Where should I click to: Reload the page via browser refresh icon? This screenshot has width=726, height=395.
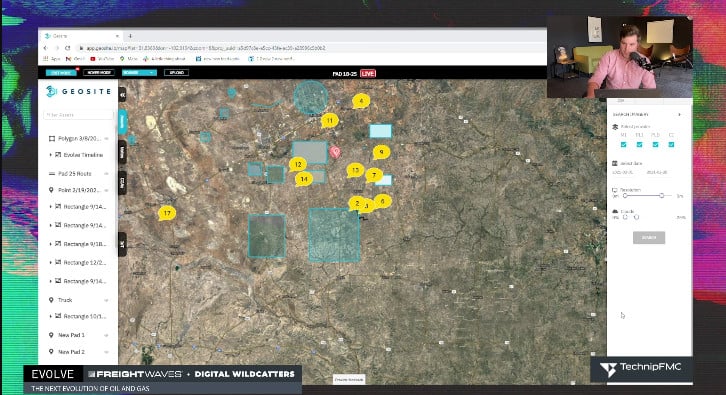[68, 48]
